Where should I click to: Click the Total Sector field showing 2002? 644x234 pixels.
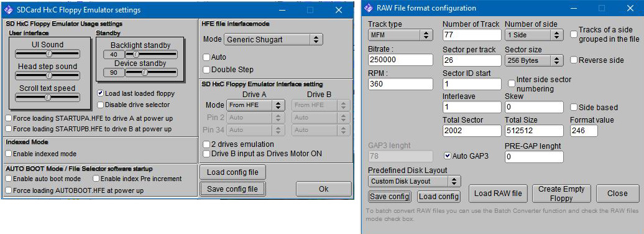pyautogui.click(x=472, y=131)
